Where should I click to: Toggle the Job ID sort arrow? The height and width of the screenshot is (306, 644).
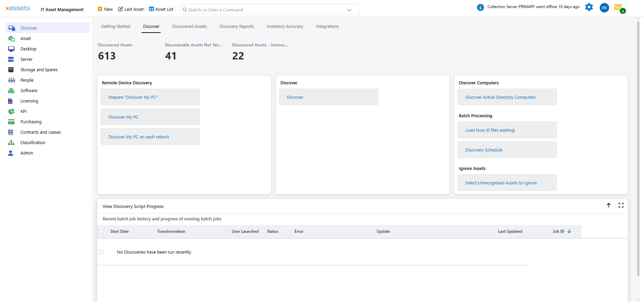569,231
